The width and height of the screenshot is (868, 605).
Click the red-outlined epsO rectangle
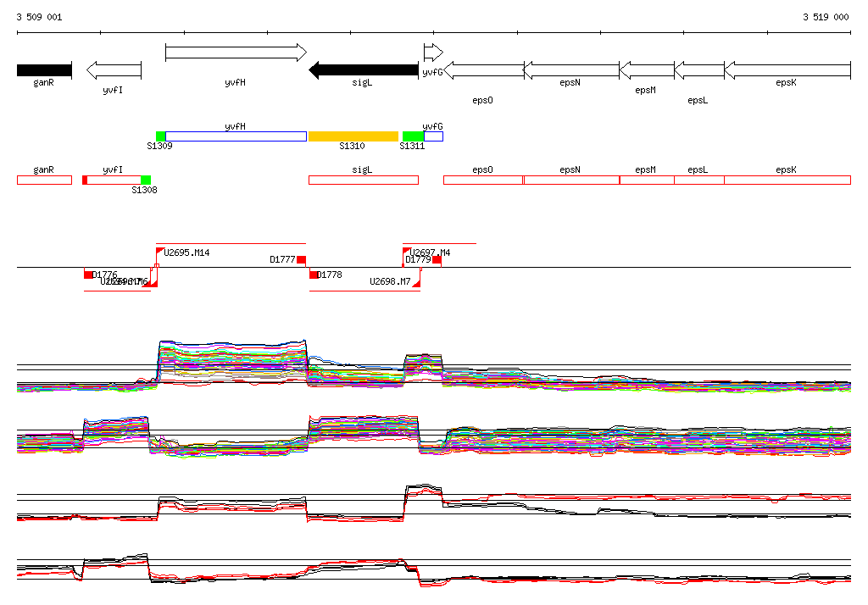[x=483, y=180]
